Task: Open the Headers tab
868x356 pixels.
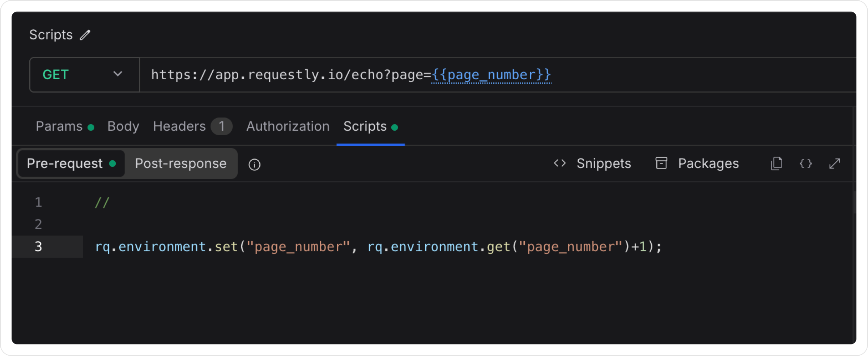Action: [192, 126]
